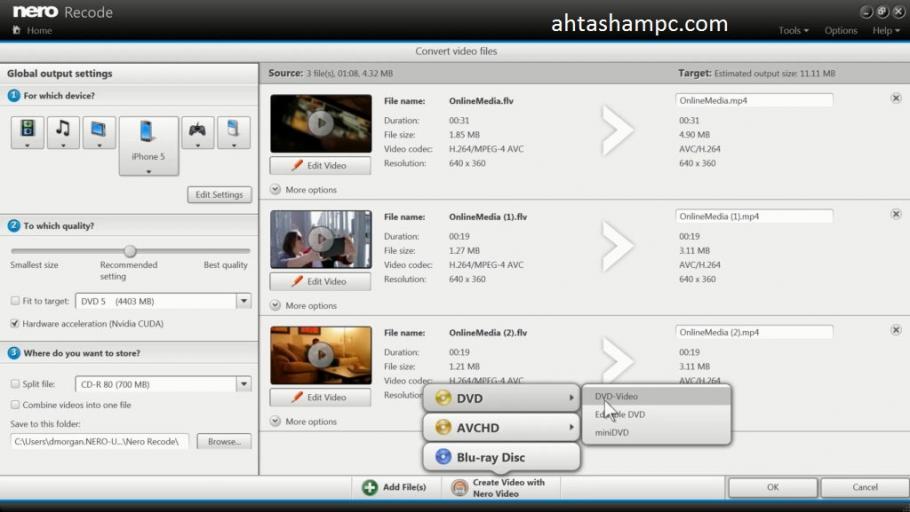
Task: Play the OnlineMedia (1).flv preview
Action: [x=321, y=239]
